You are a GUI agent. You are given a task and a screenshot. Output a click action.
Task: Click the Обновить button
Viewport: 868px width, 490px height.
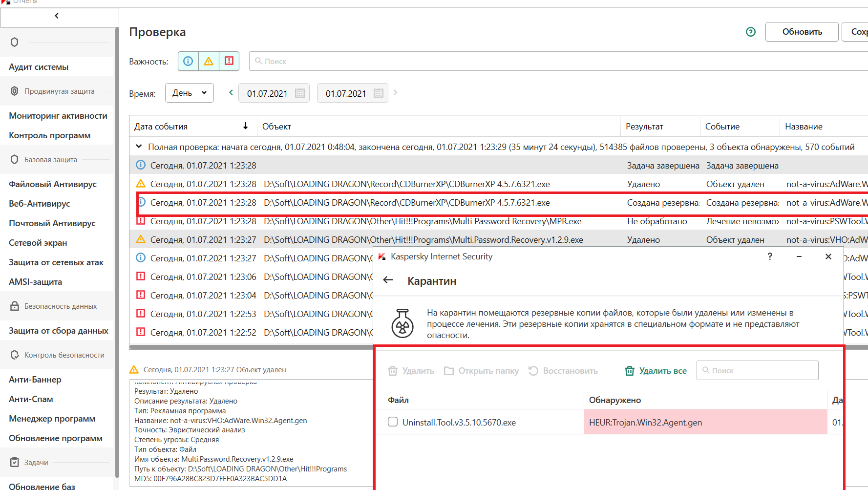coord(802,32)
